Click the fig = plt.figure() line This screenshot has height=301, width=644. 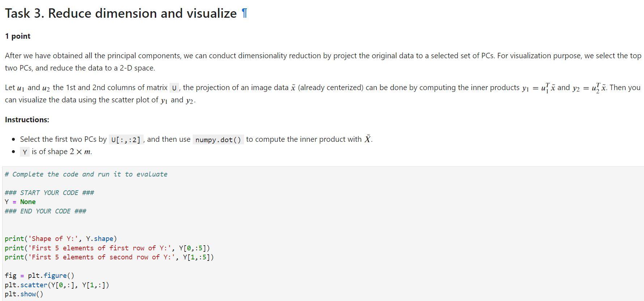pyautogui.click(x=39, y=276)
